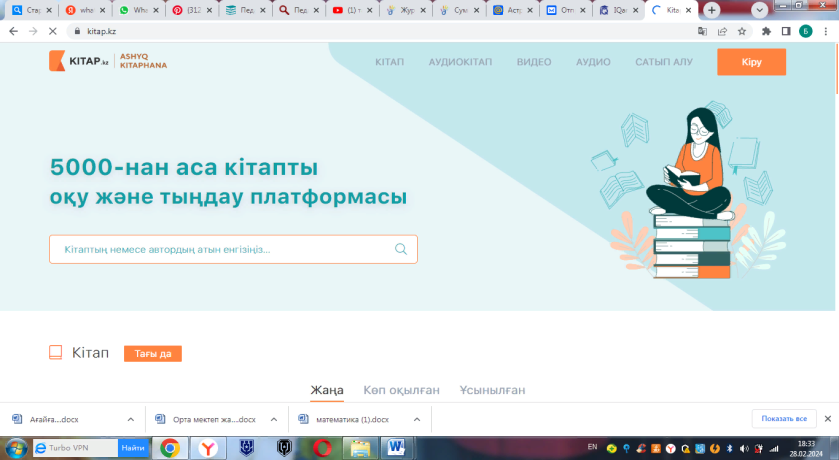Click the search magnifier icon in book search
The image size is (839, 460).
pos(401,249)
